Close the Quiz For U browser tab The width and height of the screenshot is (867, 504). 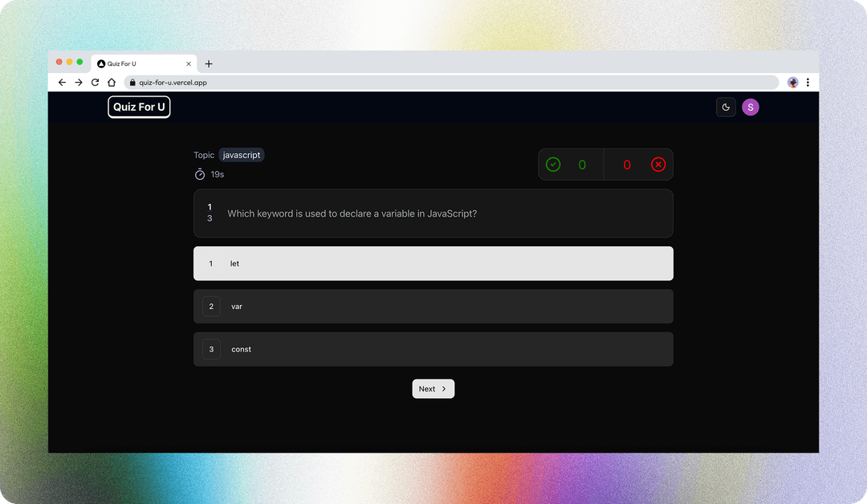click(189, 64)
